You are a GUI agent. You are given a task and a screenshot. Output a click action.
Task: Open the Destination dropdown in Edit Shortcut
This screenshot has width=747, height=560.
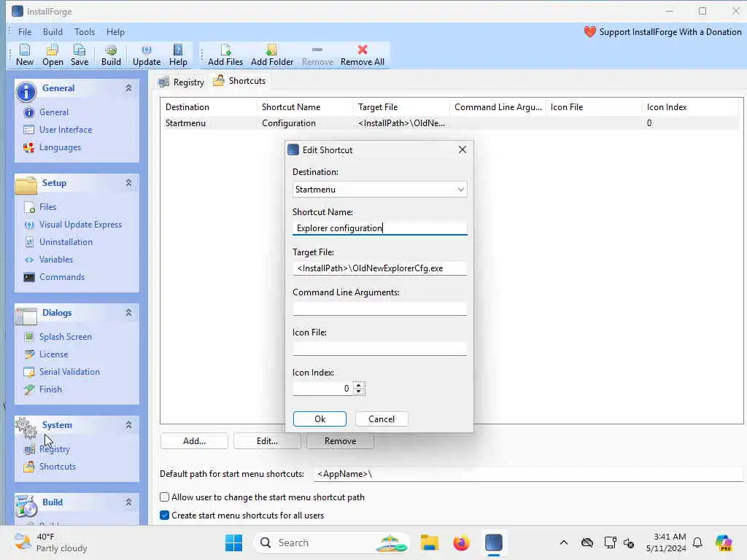click(x=379, y=190)
